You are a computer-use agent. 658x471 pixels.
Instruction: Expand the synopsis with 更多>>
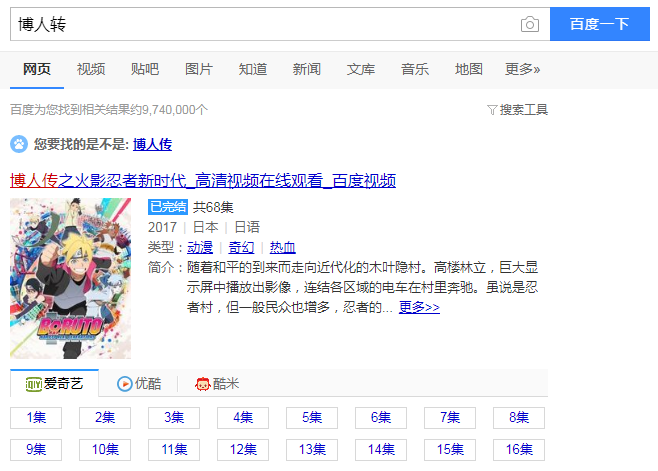[419, 307]
